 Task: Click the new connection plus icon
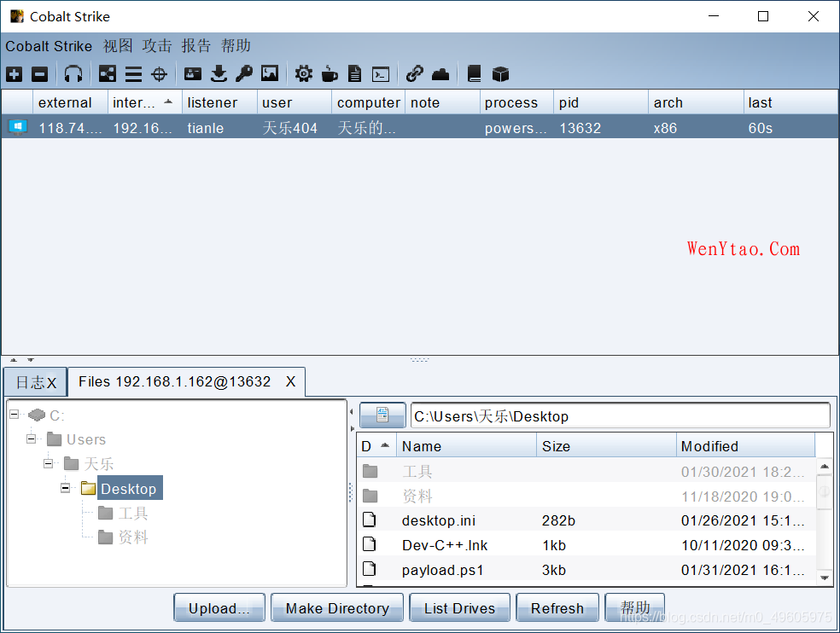(x=15, y=74)
